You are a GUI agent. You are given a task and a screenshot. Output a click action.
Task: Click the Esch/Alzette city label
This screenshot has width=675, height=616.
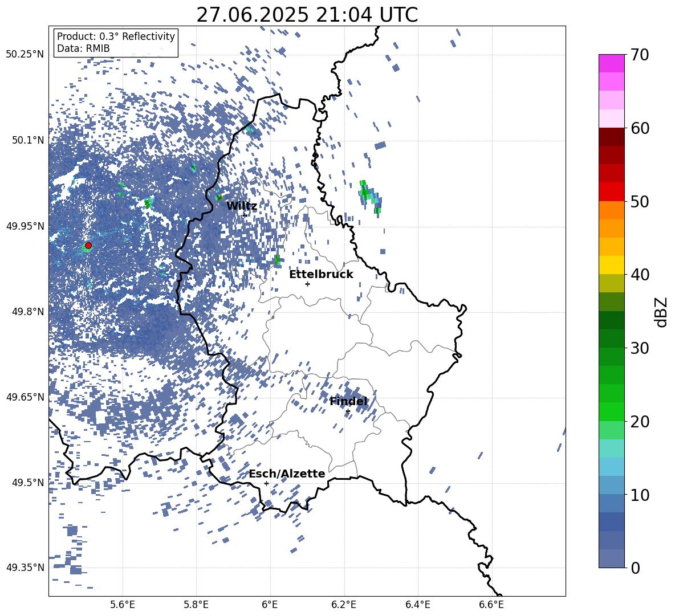point(287,474)
